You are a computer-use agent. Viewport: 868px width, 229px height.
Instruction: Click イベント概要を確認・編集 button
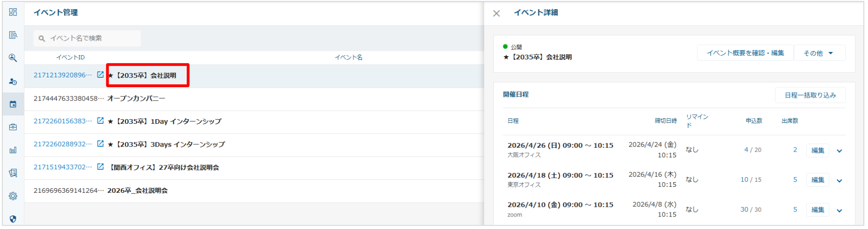(x=745, y=53)
